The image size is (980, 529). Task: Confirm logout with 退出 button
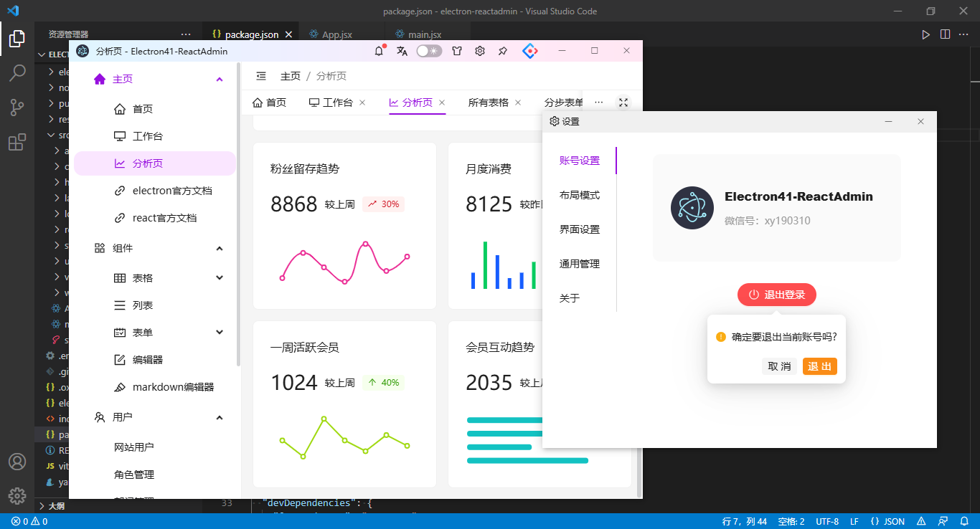tap(820, 366)
